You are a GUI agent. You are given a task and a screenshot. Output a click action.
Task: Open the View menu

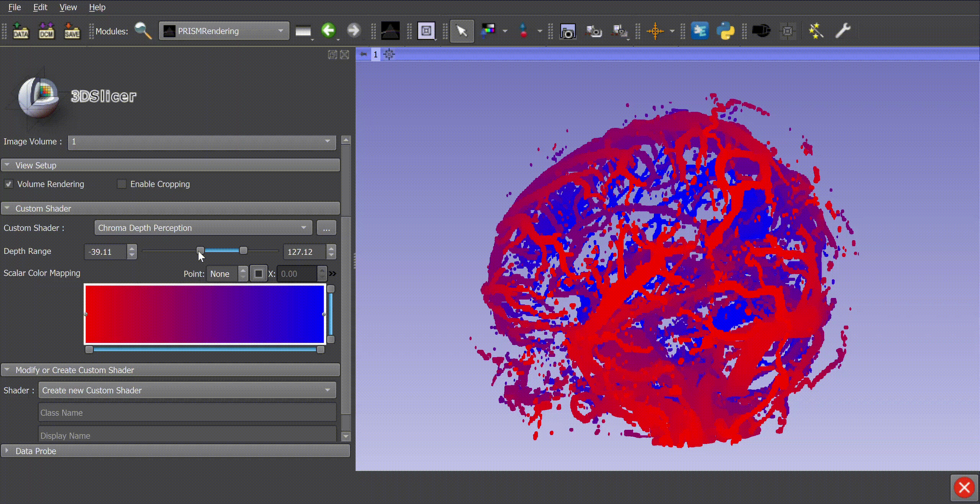tap(68, 7)
